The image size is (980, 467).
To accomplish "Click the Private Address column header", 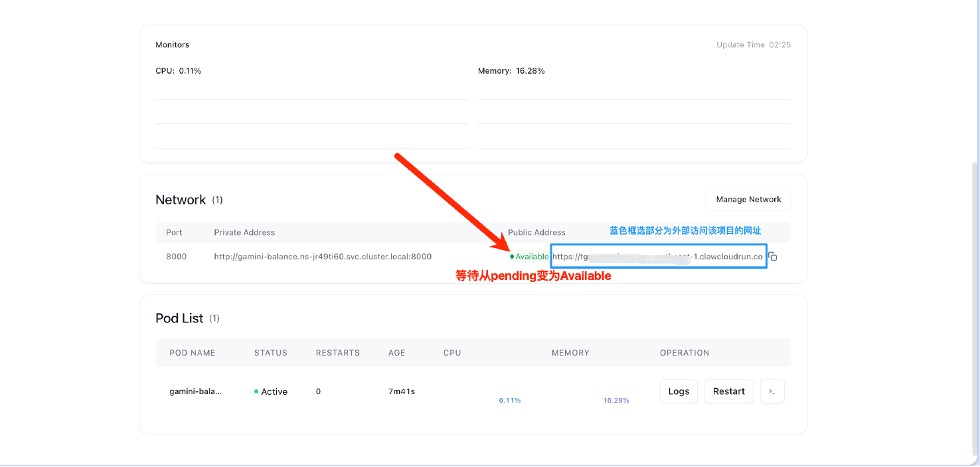I will click(x=244, y=232).
